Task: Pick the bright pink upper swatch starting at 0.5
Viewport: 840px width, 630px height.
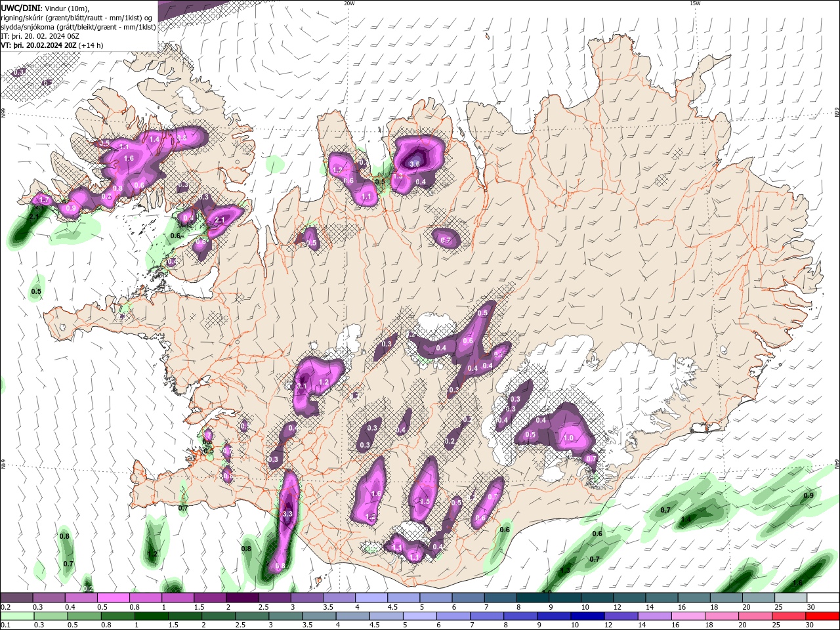Action: pyautogui.click(x=113, y=598)
